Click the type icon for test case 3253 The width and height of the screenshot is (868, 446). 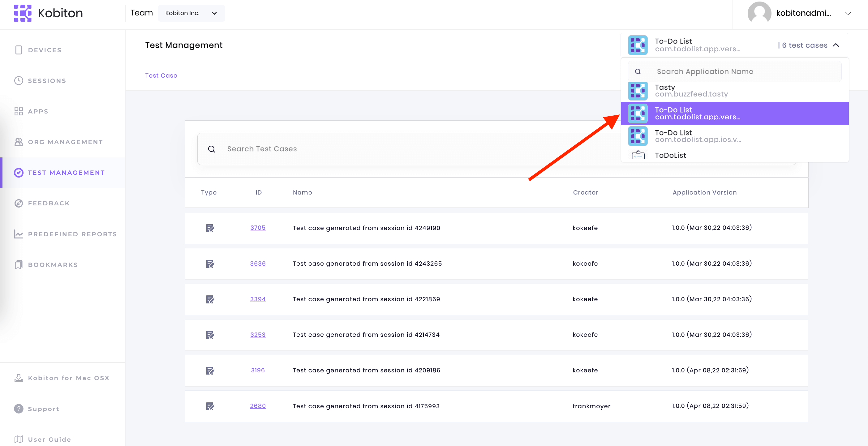[210, 335]
